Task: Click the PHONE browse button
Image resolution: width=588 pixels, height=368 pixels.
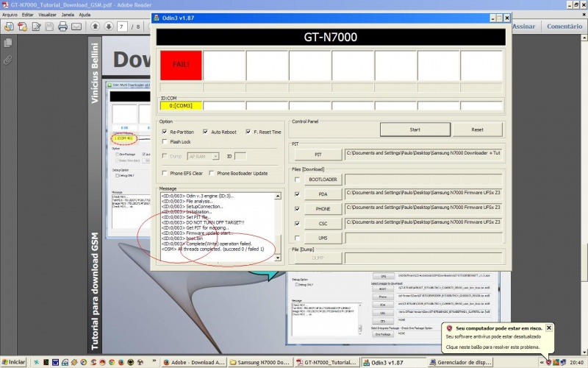Action: (x=323, y=209)
